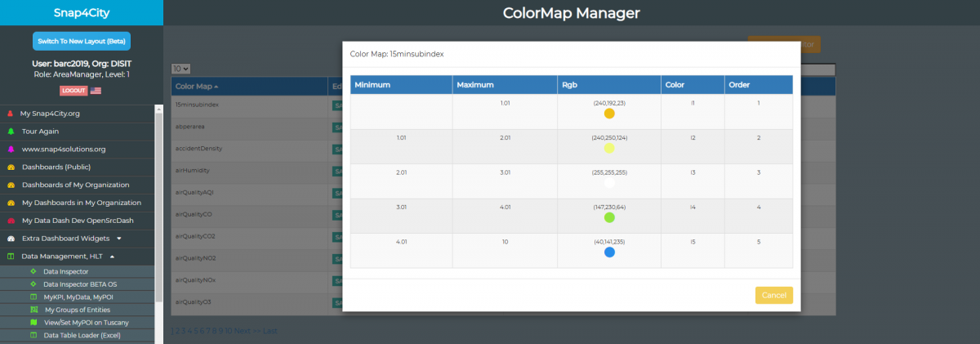Click the red LOGOUT button
The image size is (980, 344).
[x=73, y=91]
